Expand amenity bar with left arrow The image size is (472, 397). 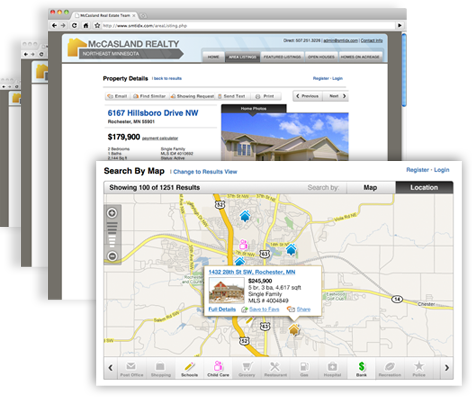[110, 368]
